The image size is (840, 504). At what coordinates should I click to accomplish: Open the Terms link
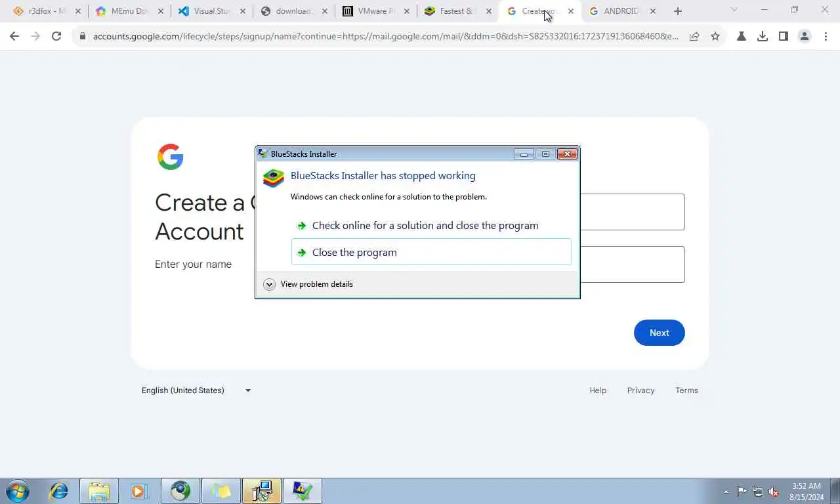coord(686,390)
